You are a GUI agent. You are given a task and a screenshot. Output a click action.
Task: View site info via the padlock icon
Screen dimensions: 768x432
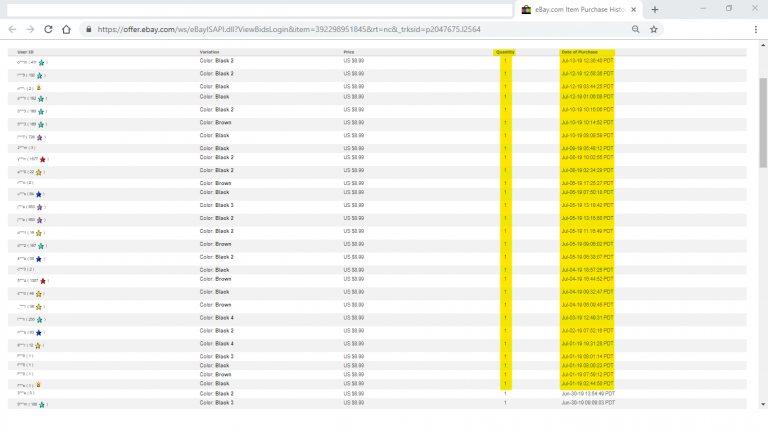(x=89, y=29)
